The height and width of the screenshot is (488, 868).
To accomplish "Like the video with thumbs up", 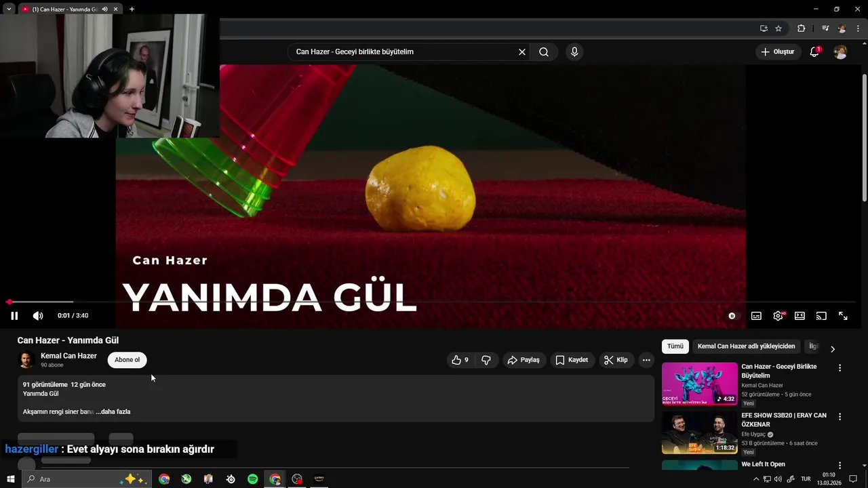I will tap(460, 360).
